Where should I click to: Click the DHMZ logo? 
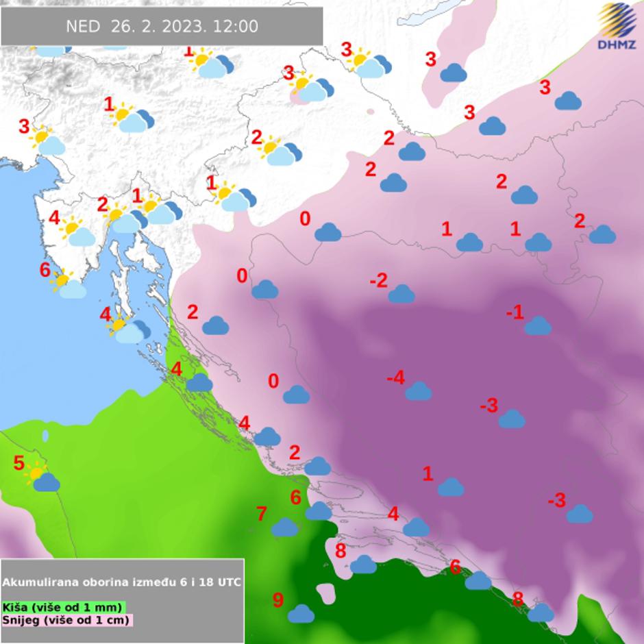coord(616,27)
